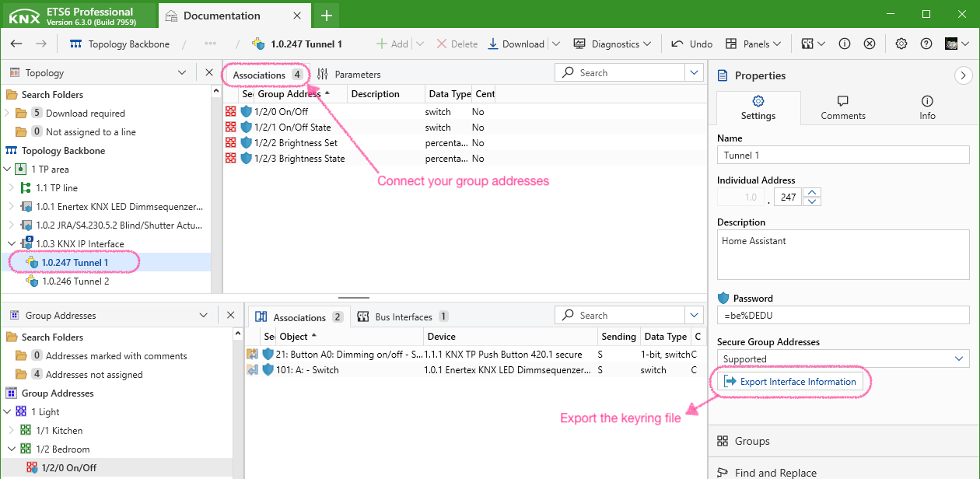
Task: Open the settings gear in toolbar
Action: click(x=901, y=44)
